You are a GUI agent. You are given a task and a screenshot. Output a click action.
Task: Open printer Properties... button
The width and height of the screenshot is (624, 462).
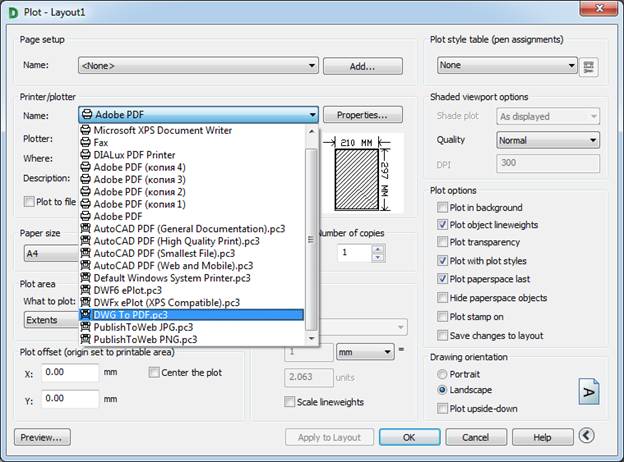(363, 115)
